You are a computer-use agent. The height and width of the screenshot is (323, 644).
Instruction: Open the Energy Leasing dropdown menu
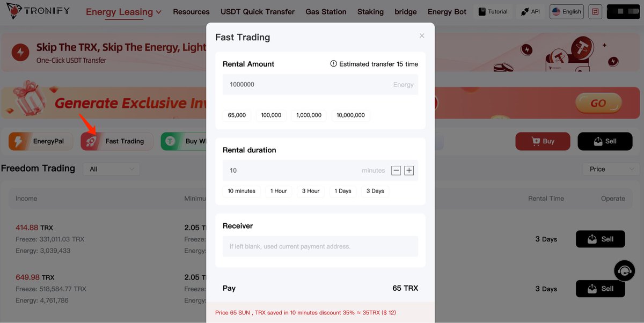point(123,12)
